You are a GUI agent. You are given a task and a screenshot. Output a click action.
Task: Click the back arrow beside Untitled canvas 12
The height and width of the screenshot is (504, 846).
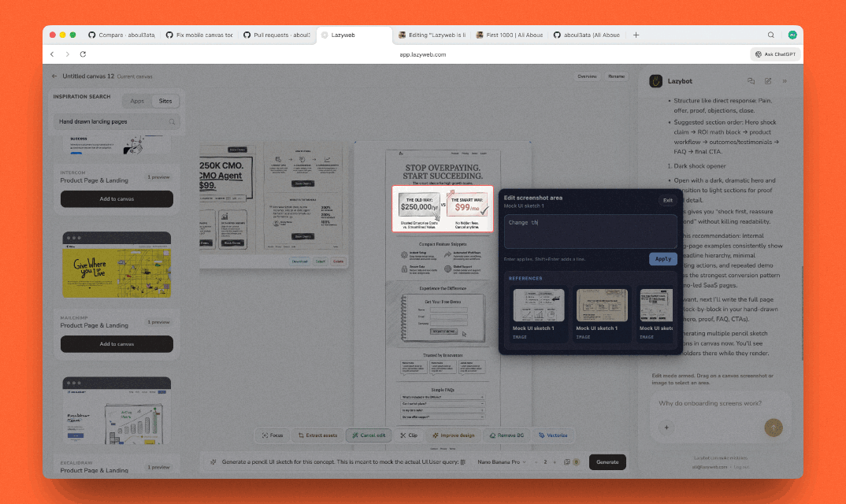pos(54,76)
